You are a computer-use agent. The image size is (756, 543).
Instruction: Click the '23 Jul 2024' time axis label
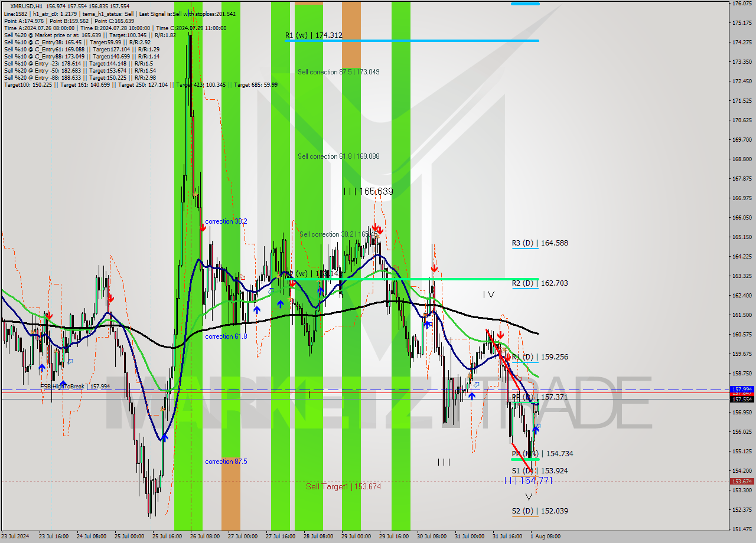(x=16, y=537)
